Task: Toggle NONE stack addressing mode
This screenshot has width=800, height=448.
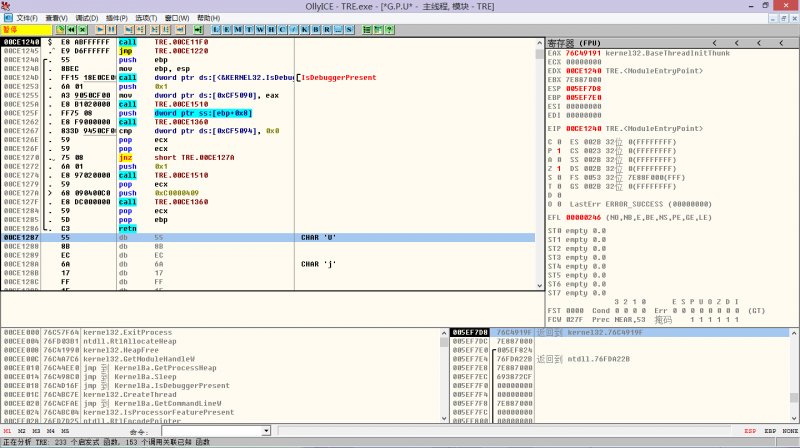Action: tap(790, 431)
